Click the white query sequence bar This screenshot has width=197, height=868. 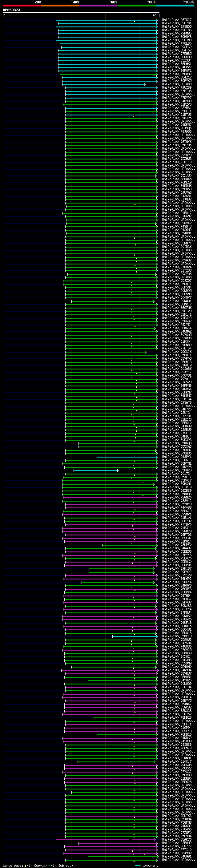click(81, 13)
